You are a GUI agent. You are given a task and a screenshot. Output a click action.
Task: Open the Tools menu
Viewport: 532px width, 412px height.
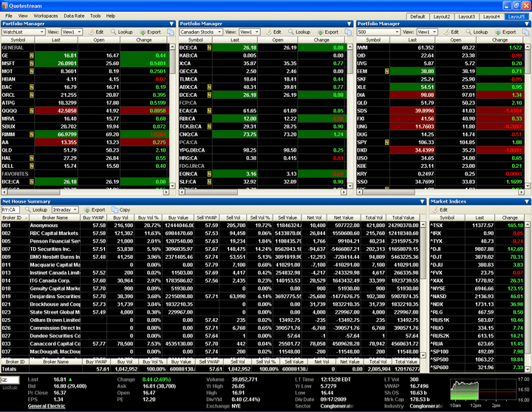coord(95,16)
